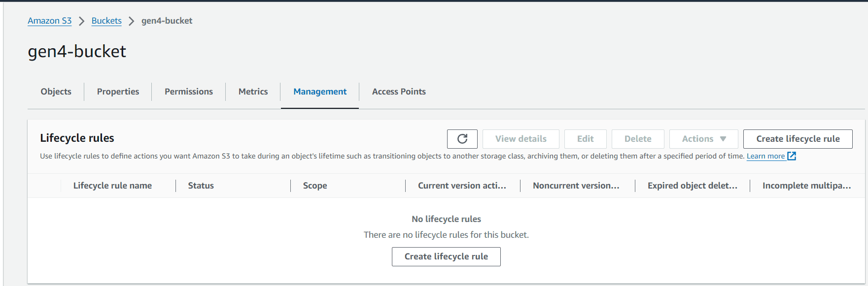Screen dimensions: 868x286
Task: Open the Properties tab
Action: [118, 92]
